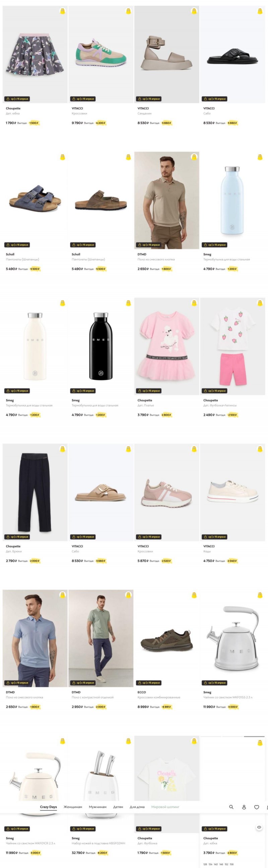Click the eye quick-view icon on Choupette skirt

(259, 827)
